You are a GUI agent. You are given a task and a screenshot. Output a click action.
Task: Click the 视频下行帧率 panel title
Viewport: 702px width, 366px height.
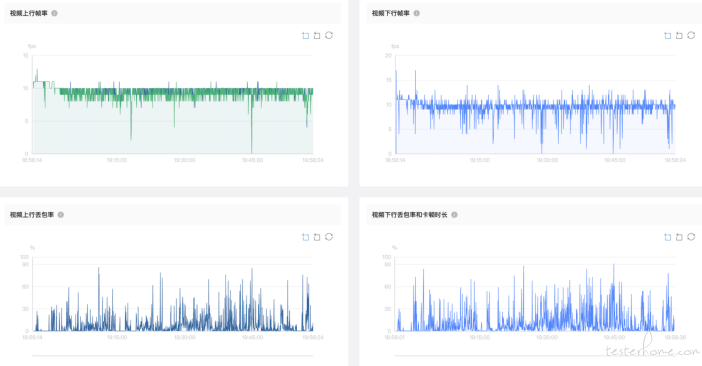390,13
